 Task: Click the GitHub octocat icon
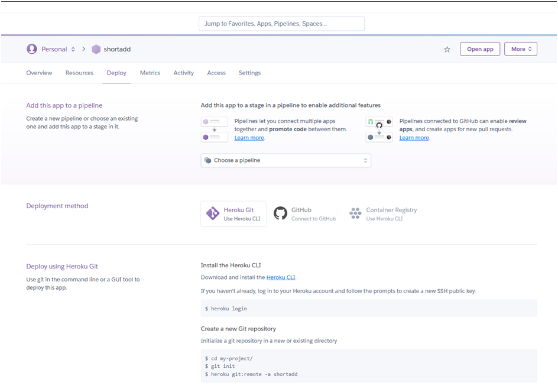click(x=280, y=213)
